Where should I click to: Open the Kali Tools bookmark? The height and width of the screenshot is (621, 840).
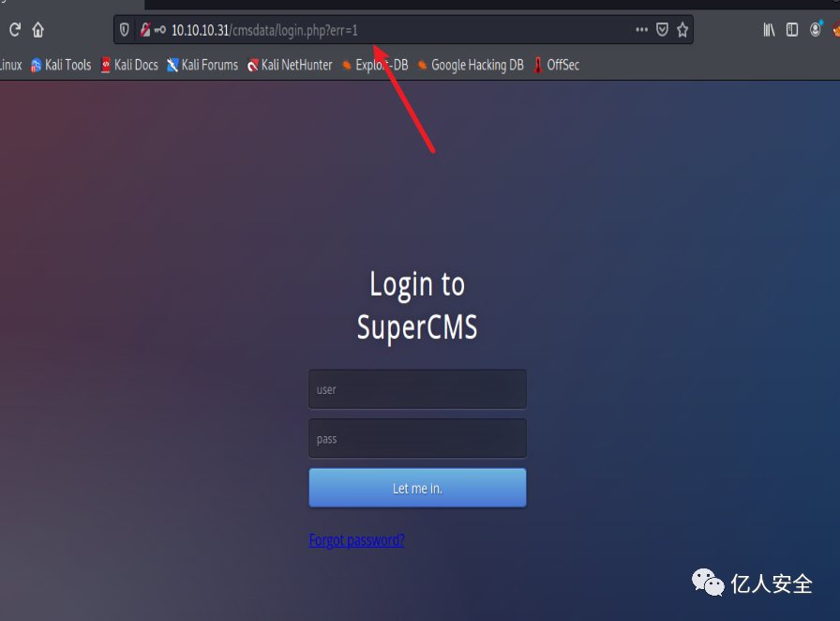(61, 65)
